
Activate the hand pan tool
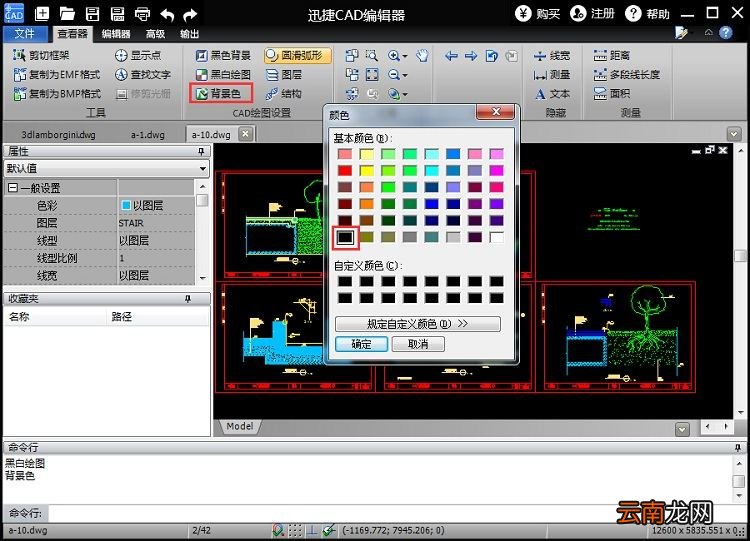pyautogui.click(x=422, y=55)
